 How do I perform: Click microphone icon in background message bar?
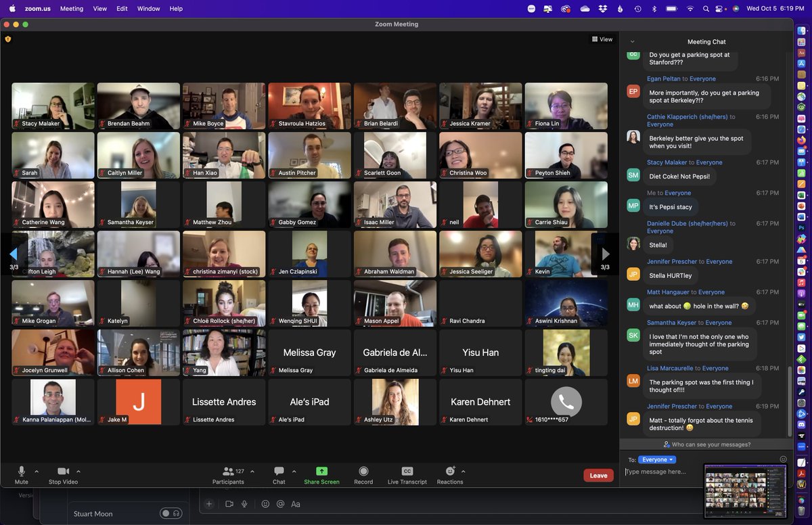tap(244, 504)
